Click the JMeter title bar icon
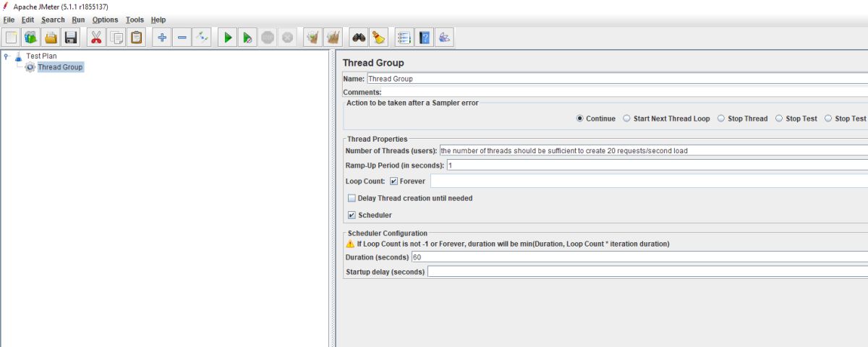868x347 pixels. pyautogui.click(x=6, y=6)
